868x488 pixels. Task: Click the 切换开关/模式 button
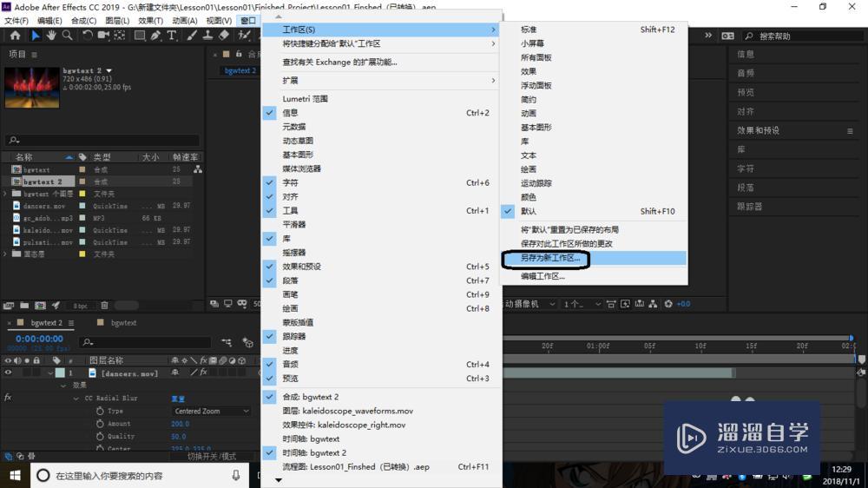[212, 457]
